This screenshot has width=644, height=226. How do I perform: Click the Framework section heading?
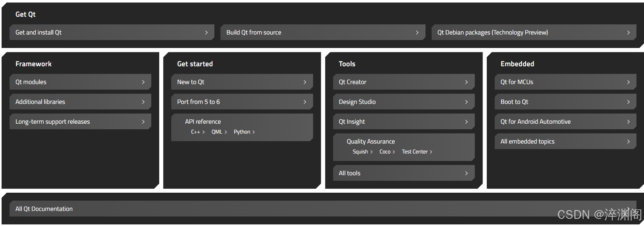click(33, 64)
